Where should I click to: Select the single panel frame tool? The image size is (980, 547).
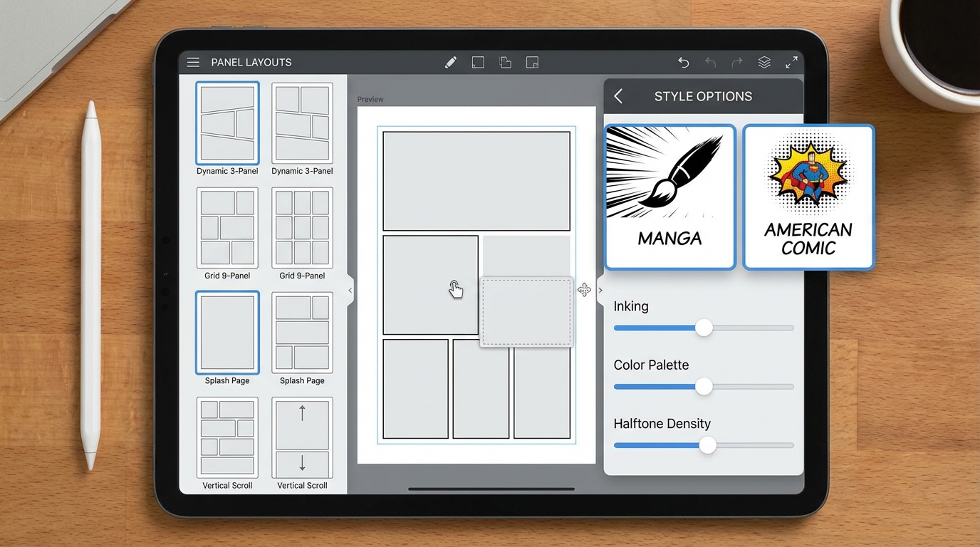point(478,63)
